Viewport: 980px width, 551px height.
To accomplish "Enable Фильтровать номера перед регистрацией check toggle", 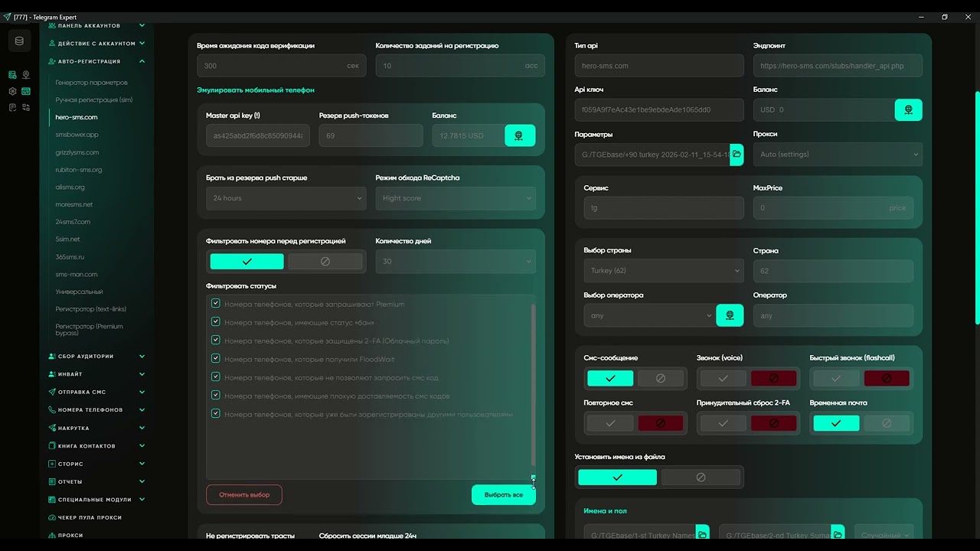I will coord(247,262).
